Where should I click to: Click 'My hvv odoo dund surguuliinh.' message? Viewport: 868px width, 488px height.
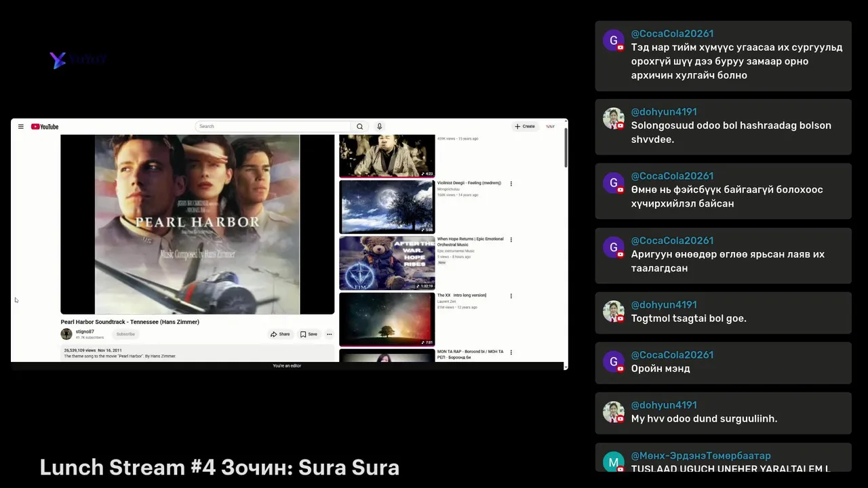tap(705, 419)
